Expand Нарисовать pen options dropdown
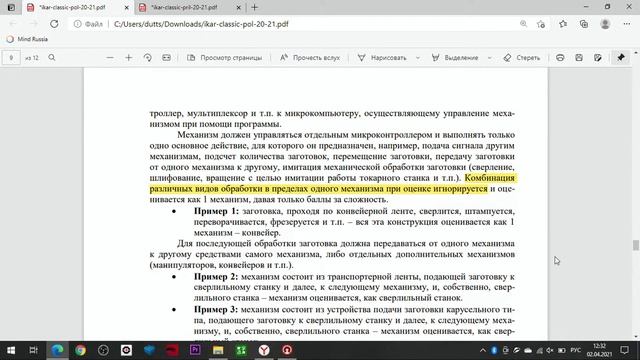The image size is (640, 360). click(x=418, y=58)
